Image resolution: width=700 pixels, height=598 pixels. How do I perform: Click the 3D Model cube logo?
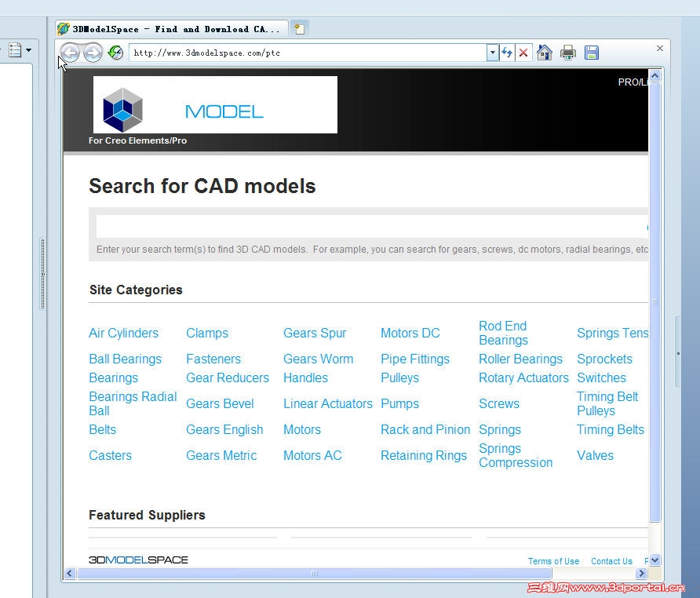(x=122, y=109)
